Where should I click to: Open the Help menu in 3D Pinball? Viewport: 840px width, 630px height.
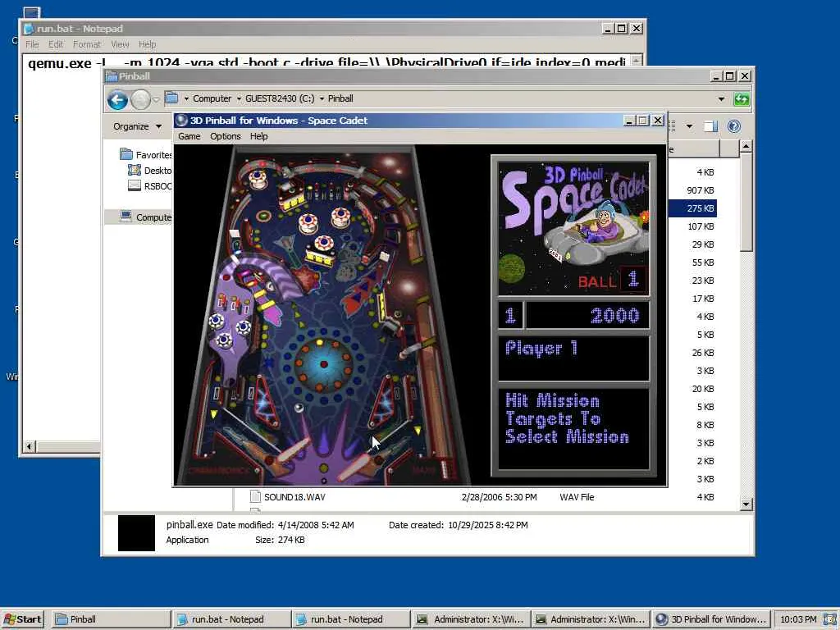[x=258, y=136]
